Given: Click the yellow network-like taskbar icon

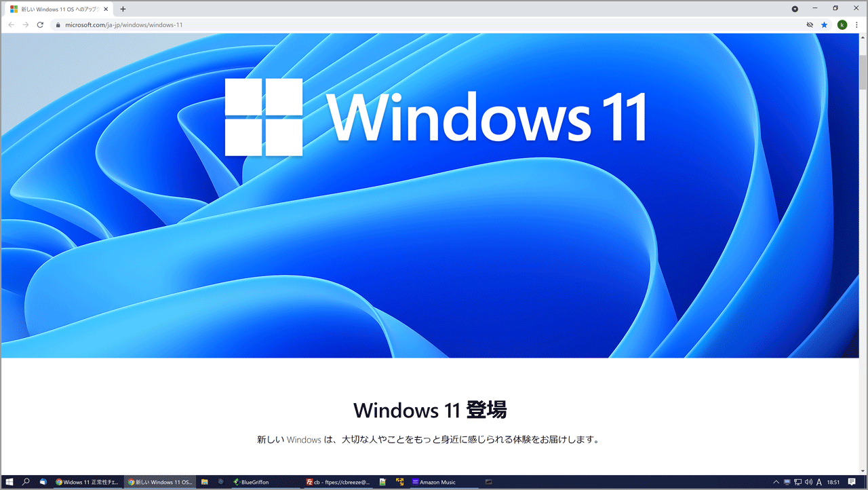Looking at the screenshot, I should point(400,482).
